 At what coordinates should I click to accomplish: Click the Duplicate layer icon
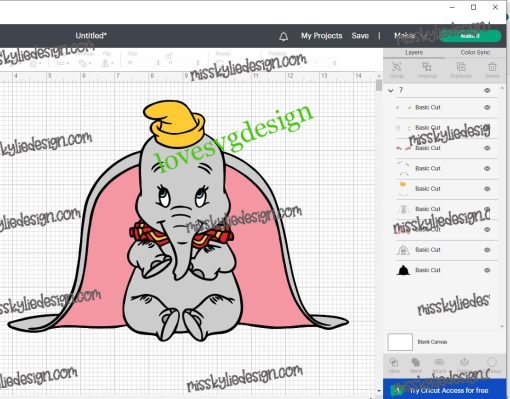pyautogui.click(x=461, y=67)
